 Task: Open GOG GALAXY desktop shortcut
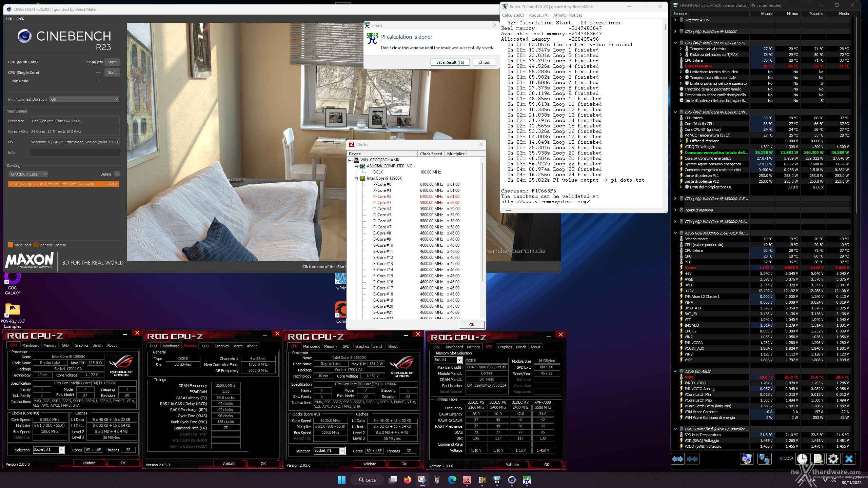tap(13, 283)
